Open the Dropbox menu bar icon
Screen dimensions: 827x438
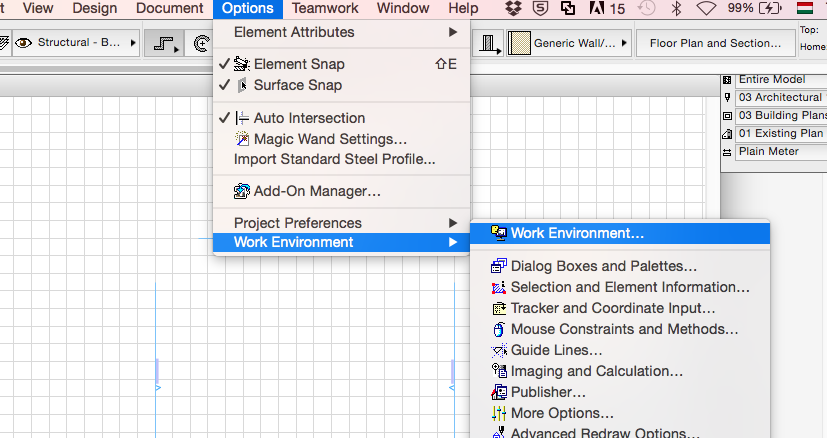click(x=514, y=9)
